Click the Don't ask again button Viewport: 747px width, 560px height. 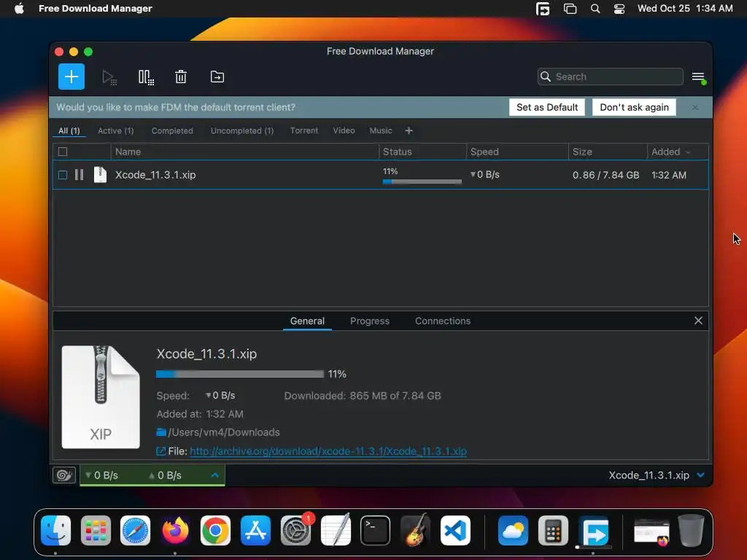pos(634,107)
